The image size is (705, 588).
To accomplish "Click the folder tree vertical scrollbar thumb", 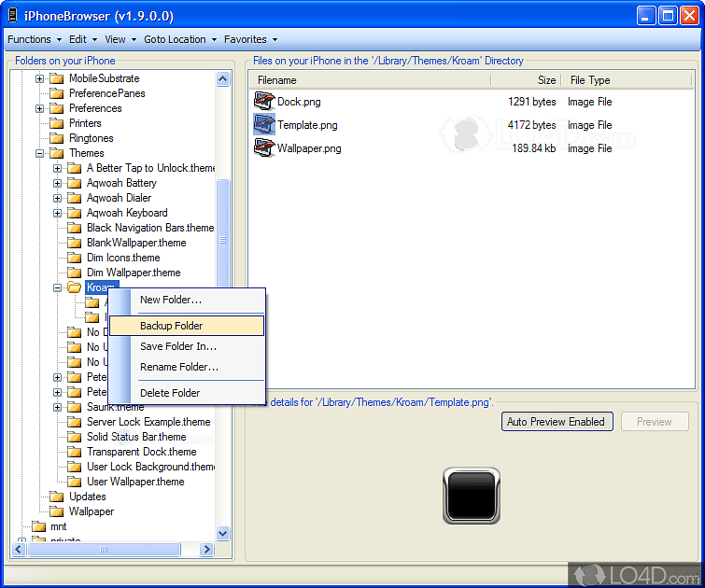I will pos(222,238).
